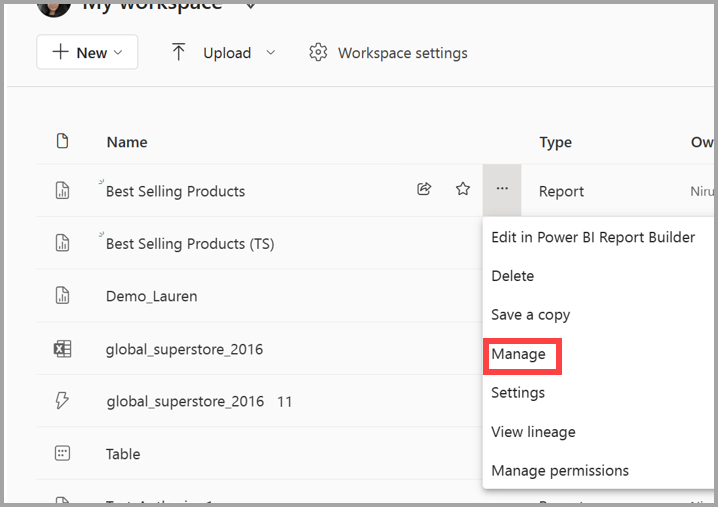This screenshot has height=507, width=718.
Task: Click the Excel icon for global_superstore_2016
Action: (62, 349)
